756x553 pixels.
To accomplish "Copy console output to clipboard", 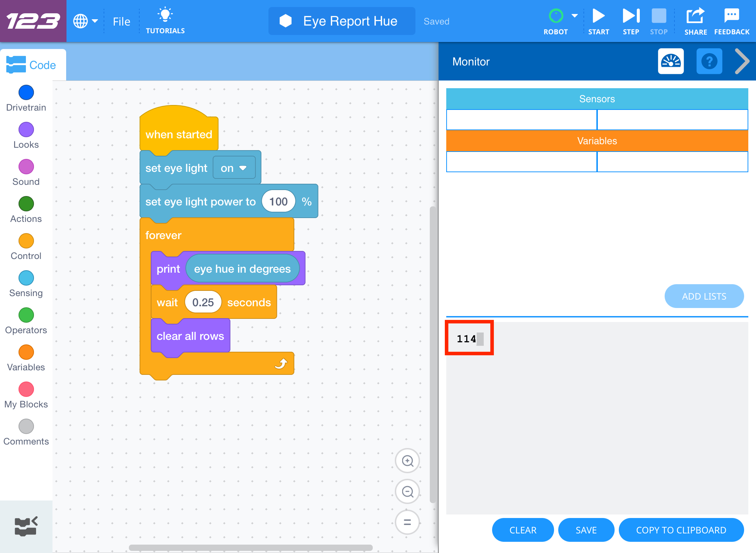I will tap(681, 530).
